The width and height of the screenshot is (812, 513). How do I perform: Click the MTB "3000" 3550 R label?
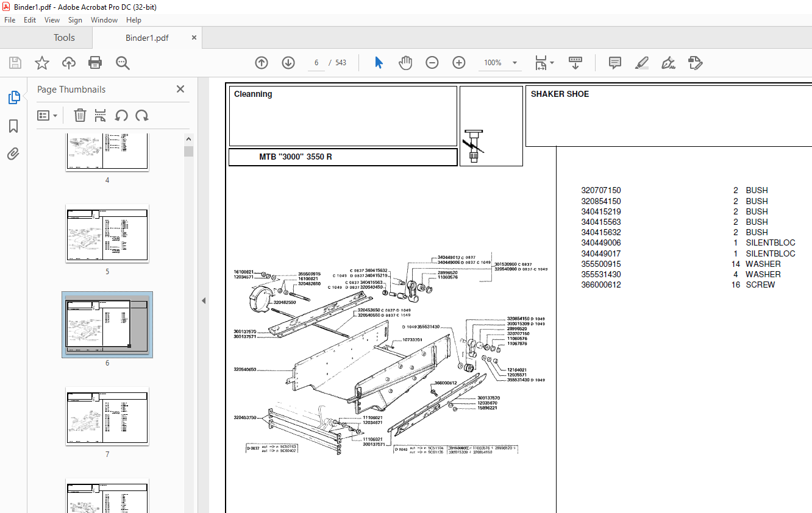pyautogui.click(x=296, y=157)
